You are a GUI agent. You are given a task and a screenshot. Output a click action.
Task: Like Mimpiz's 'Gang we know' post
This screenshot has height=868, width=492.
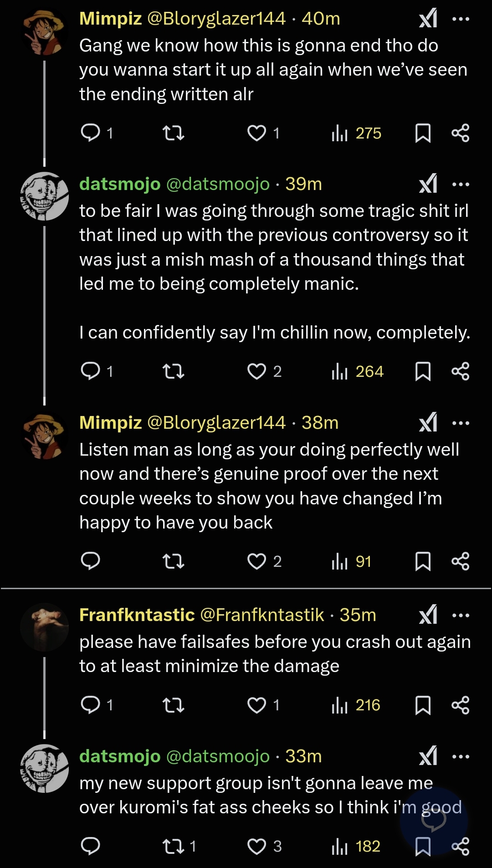pyautogui.click(x=256, y=133)
